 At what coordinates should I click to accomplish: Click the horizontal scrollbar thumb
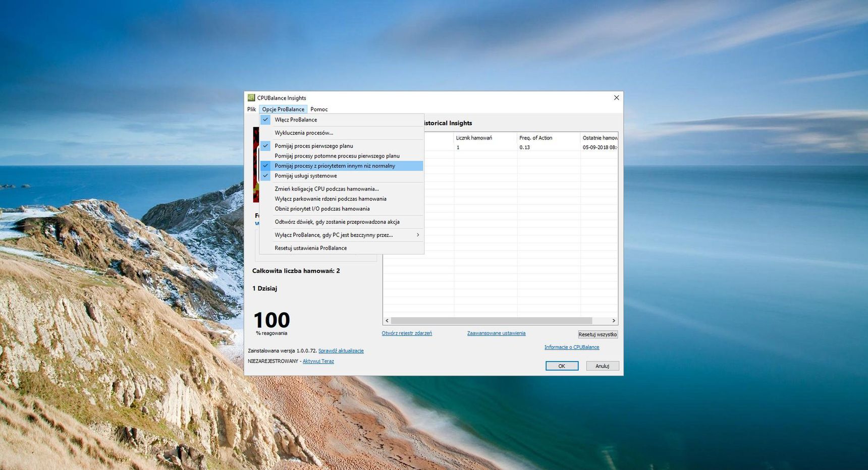pos(492,321)
